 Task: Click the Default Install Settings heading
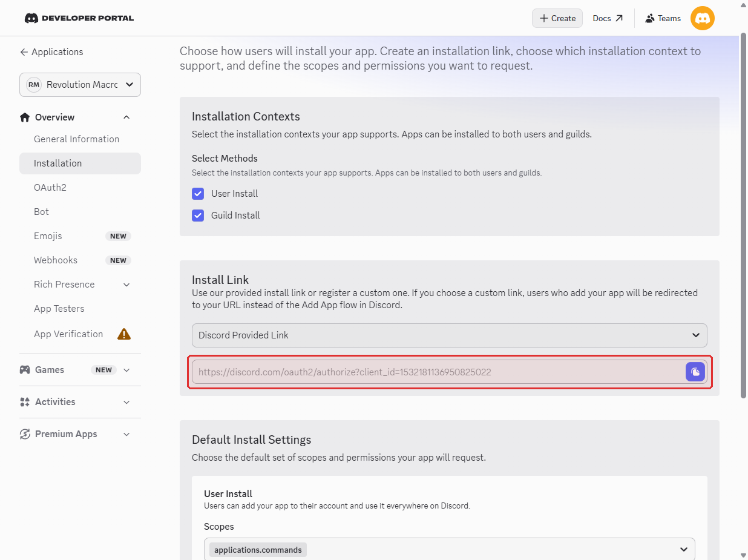[x=251, y=440]
